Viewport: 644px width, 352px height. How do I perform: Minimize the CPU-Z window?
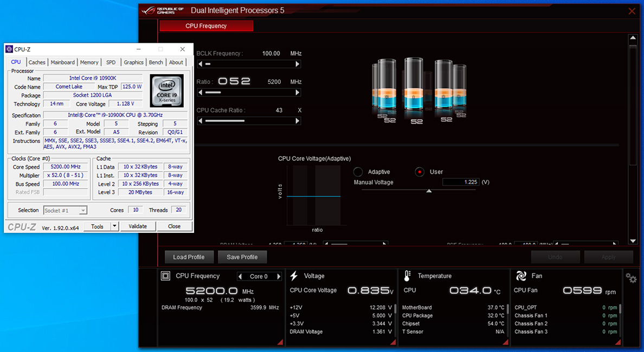[139, 49]
